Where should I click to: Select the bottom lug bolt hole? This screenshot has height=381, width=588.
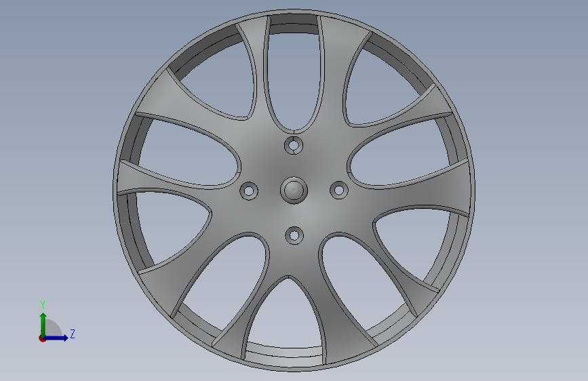pyautogui.click(x=294, y=235)
